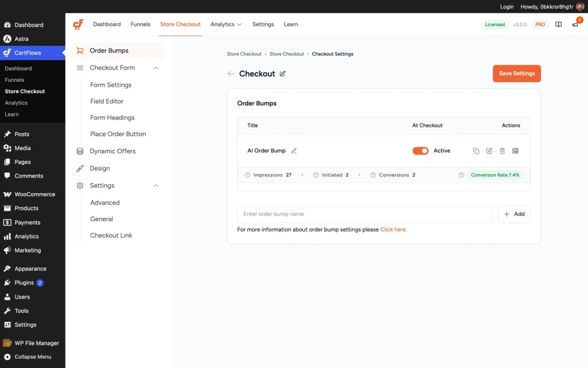Rename AI Order Bump via pencil icon

click(294, 151)
